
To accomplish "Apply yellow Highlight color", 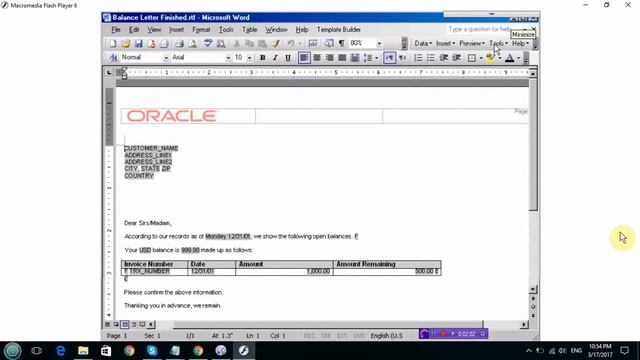I will (x=490, y=58).
